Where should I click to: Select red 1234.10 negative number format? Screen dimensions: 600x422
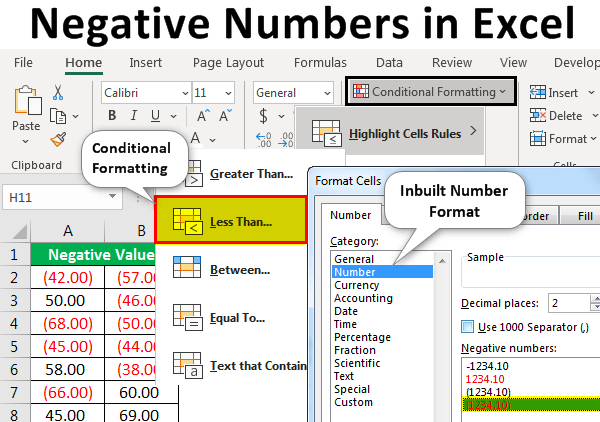485,379
